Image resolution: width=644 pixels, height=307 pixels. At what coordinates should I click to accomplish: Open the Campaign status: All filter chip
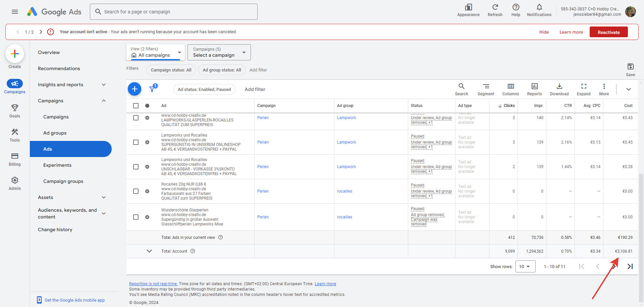(x=171, y=70)
